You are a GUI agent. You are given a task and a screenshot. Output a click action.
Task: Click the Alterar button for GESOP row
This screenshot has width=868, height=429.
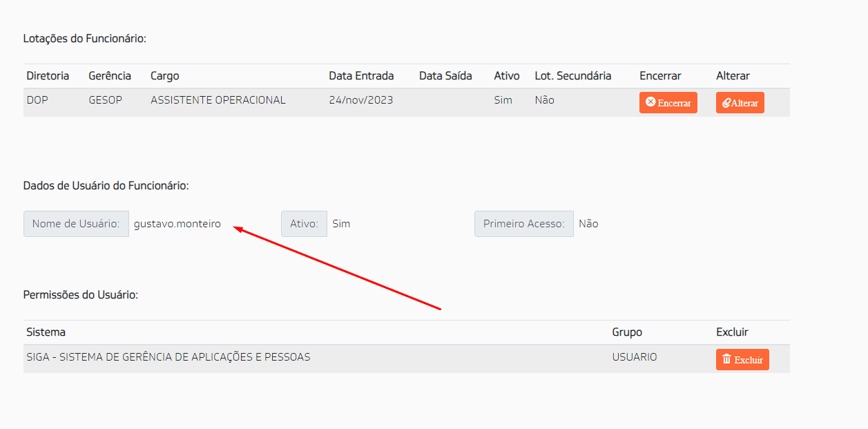click(x=740, y=102)
